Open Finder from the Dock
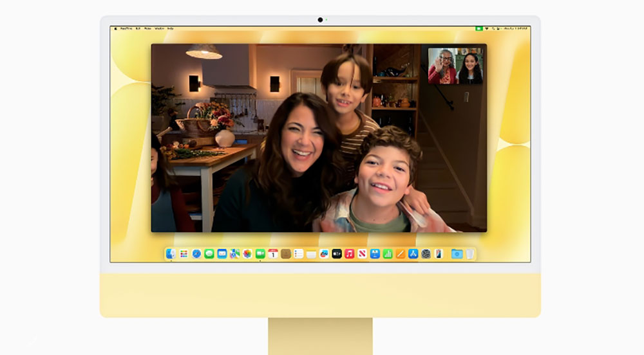This screenshot has height=355, width=644. point(171,254)
